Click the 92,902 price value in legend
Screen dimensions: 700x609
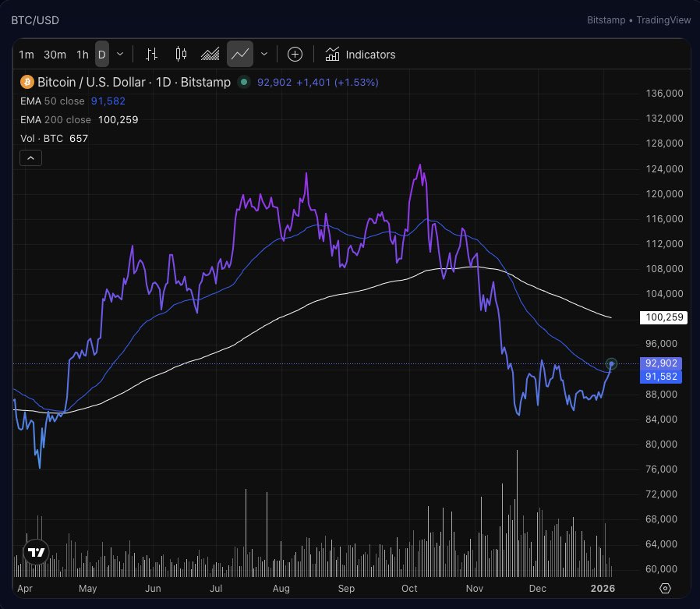coord(274,83)
